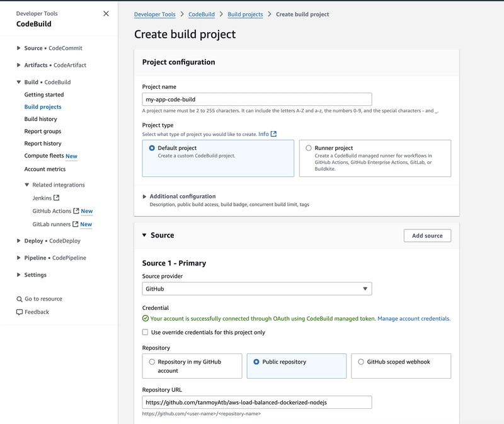504x424 pixels.
Task: Click Developer Tools breadcrumb link
Action: click(154, 14)
